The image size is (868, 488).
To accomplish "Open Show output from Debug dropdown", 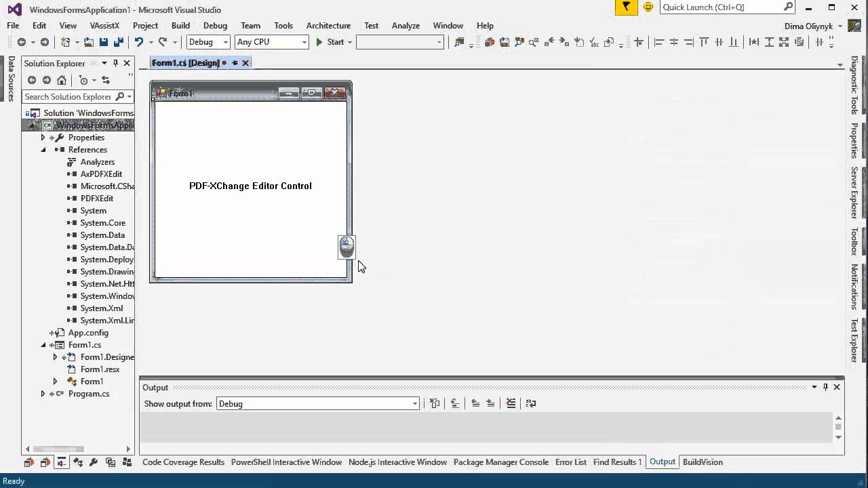I will coord(415,404).
